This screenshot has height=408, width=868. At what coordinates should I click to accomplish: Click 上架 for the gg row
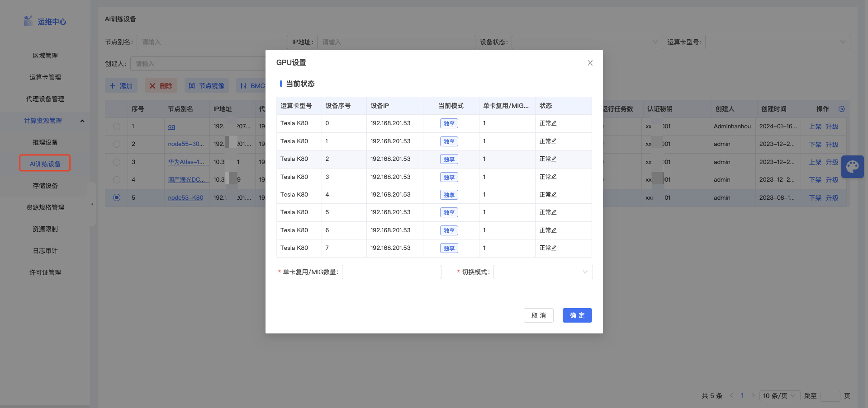point(815,127)
